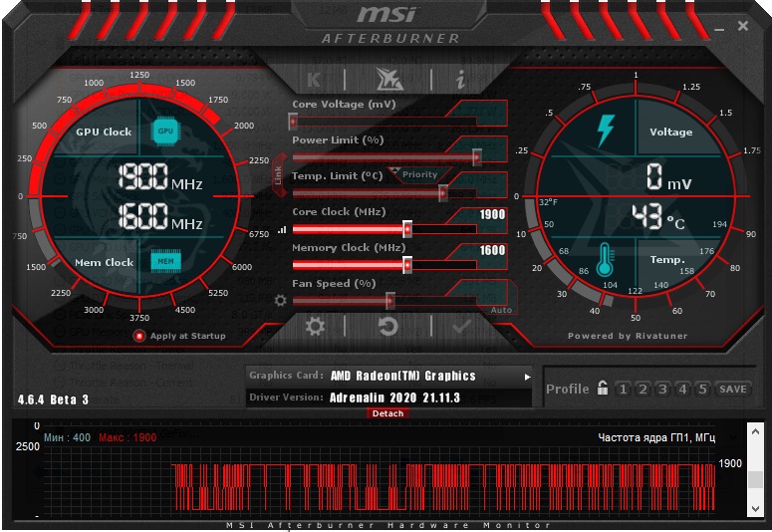The height and width of the screenshot is (532, 772).
Task: Select profile slot 2
Action: (x=643, y=389)
